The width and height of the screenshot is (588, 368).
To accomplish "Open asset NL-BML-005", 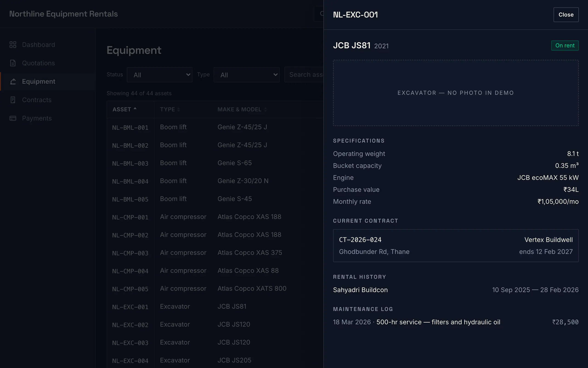I will pyautogui.click(x=215, y=199).
